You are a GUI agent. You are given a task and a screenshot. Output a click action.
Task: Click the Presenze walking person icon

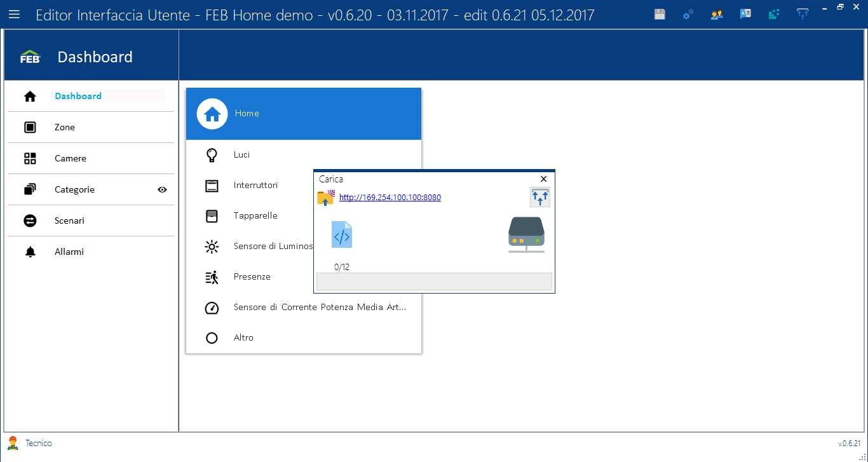pyautogui.click(x=212, y=277)
